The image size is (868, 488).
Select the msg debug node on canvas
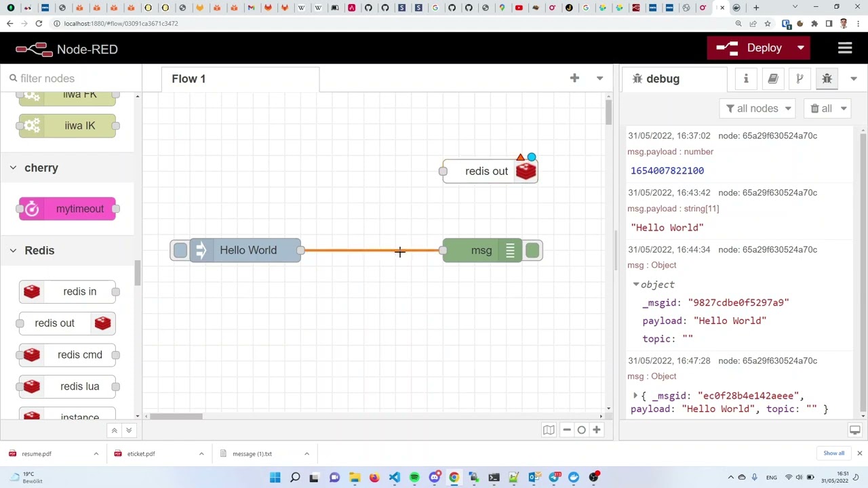[482, 251]
